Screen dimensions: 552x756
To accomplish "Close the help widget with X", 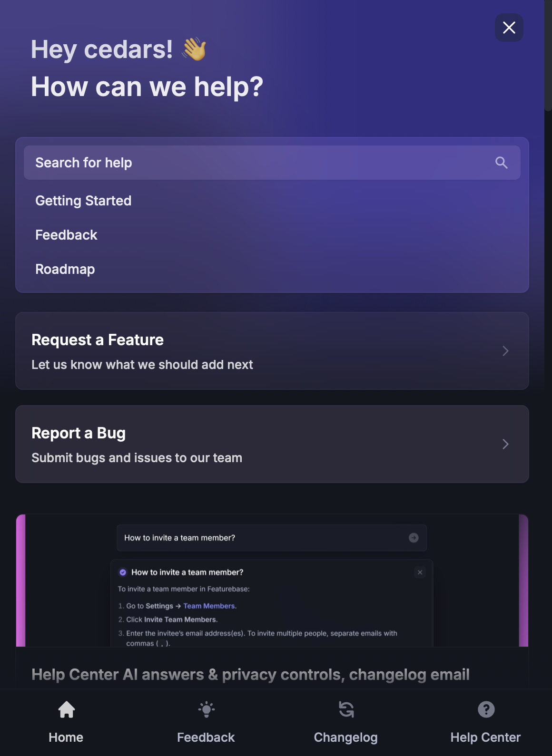I will pos(509,28).
